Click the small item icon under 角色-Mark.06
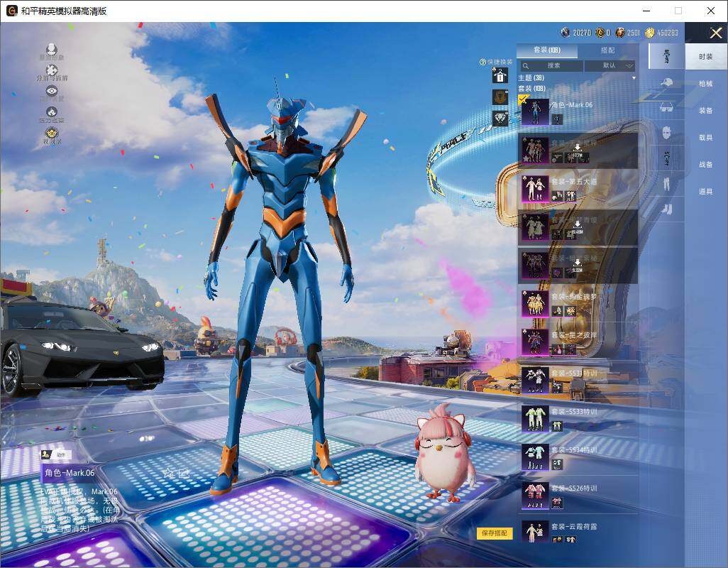This screenshot has width=728, height=568. click(557, 119)
